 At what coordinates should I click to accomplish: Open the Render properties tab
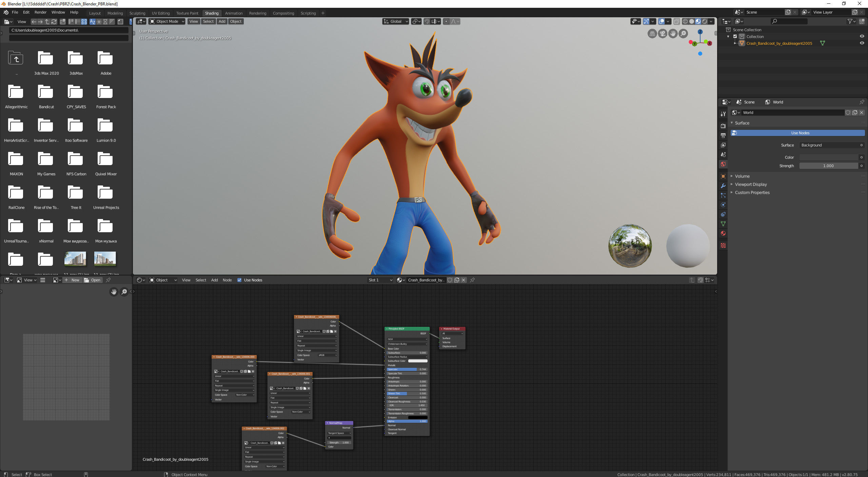click(x=723, y=126)
